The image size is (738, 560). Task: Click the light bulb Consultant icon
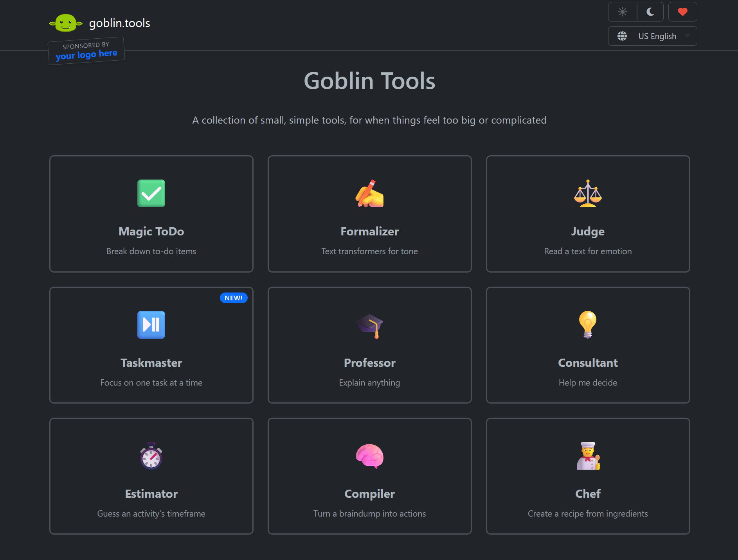[x=588, y=325]
